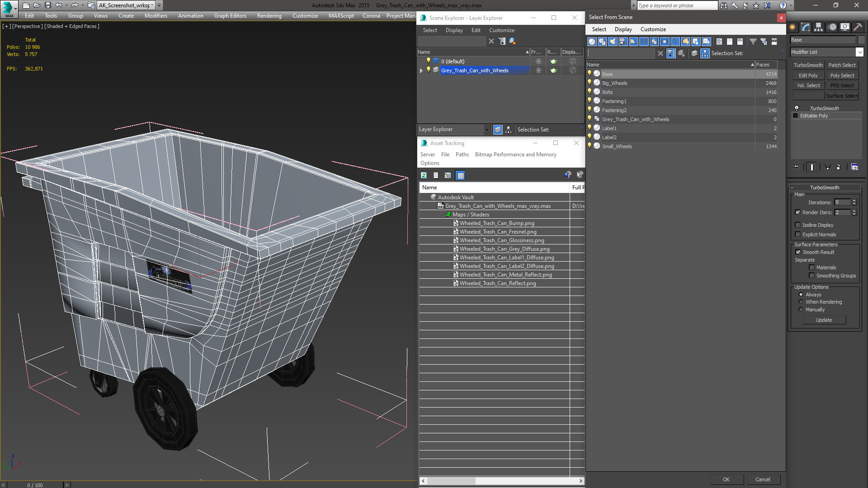
Task: Enable Explicit Normals checkbox
Action: [797, 235]
